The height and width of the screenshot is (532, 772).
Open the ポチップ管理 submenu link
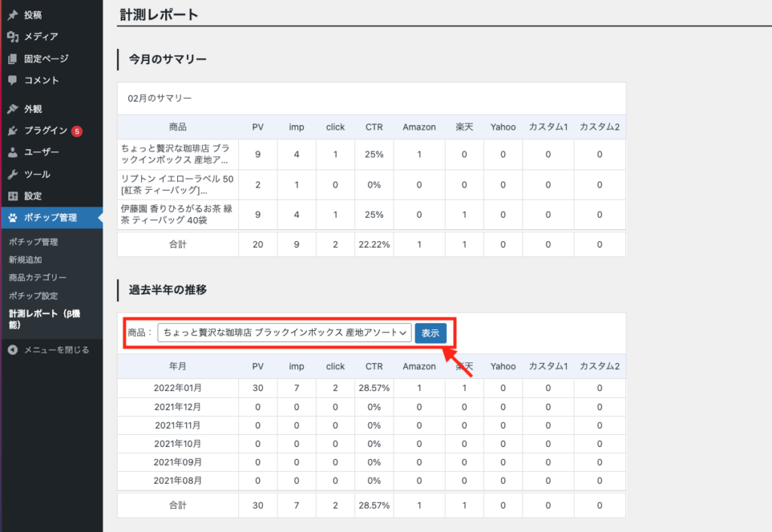[x=33, y=242]
